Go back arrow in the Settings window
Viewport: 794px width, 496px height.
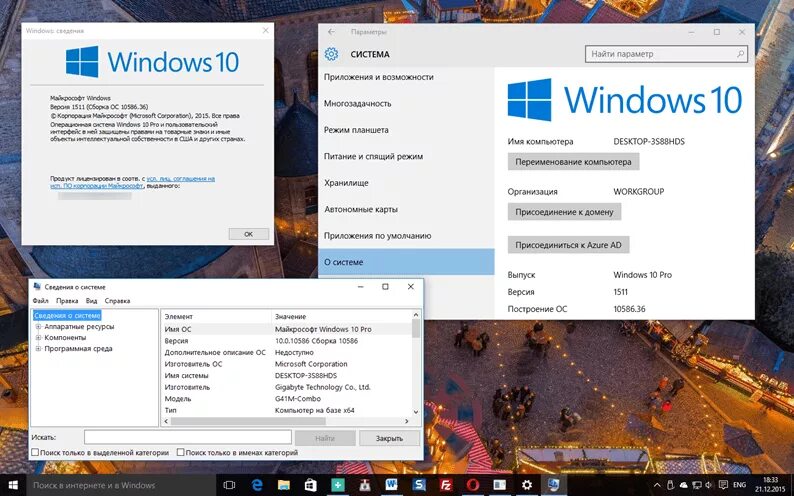tap(331, 31)
